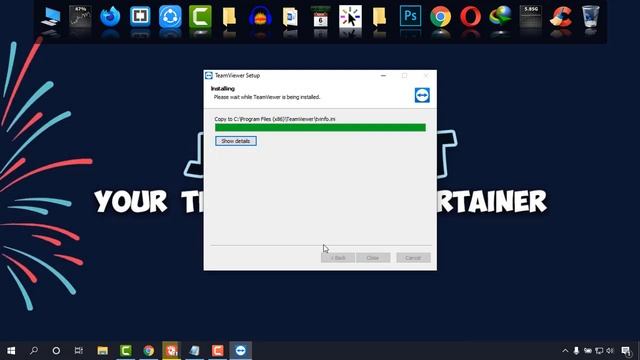Viewport: 640px width, 360px height.
Task: Click the disabled Back button in the installer
Action: coord(338,258)
